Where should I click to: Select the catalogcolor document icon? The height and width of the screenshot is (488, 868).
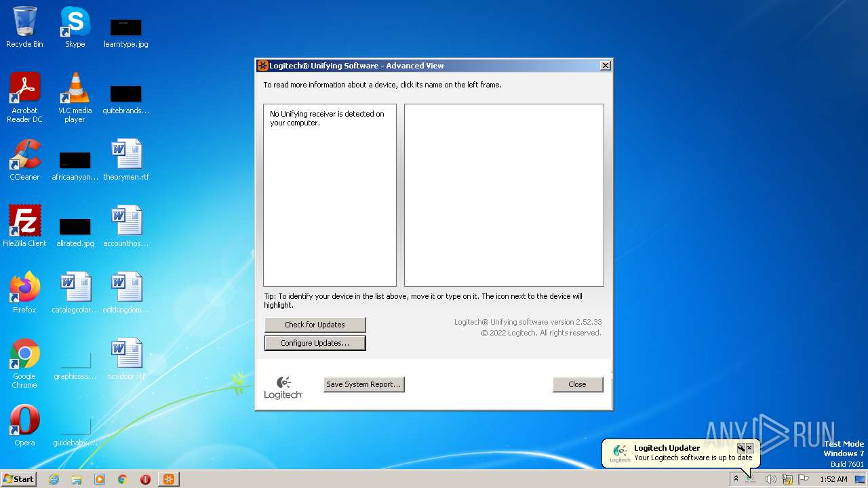(x=75, y=293)
